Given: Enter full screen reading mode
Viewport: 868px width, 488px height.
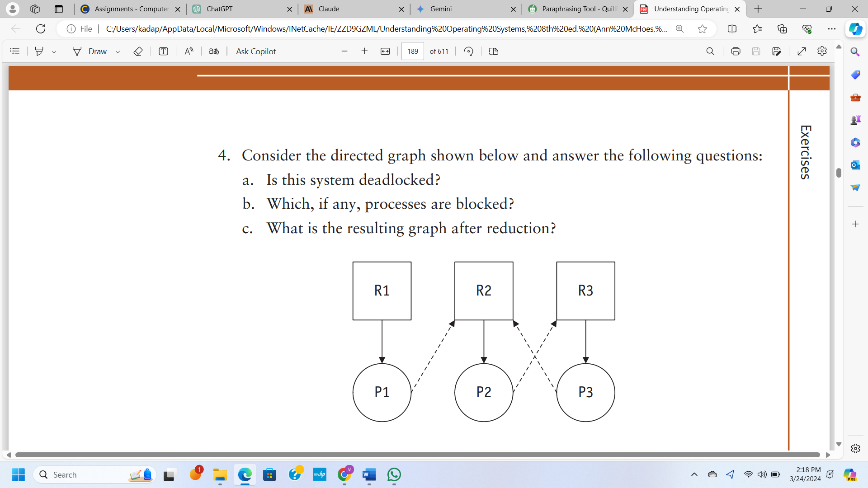Looking at the screenshot, I should (802, 51).
